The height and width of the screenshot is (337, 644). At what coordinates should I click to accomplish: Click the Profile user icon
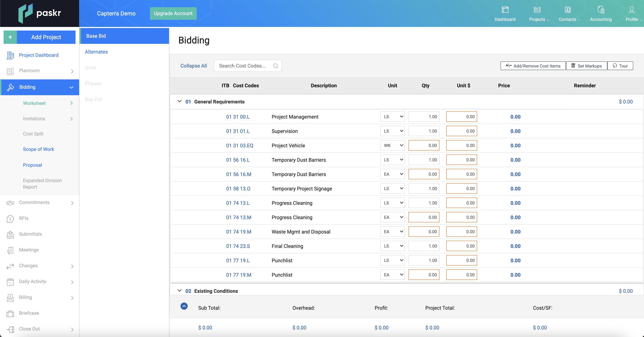click(x=631, y=10)
